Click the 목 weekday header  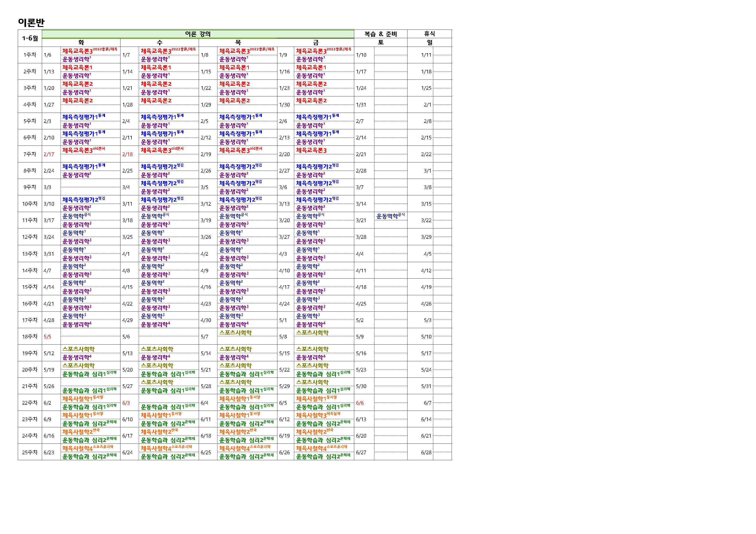[238, 43]
